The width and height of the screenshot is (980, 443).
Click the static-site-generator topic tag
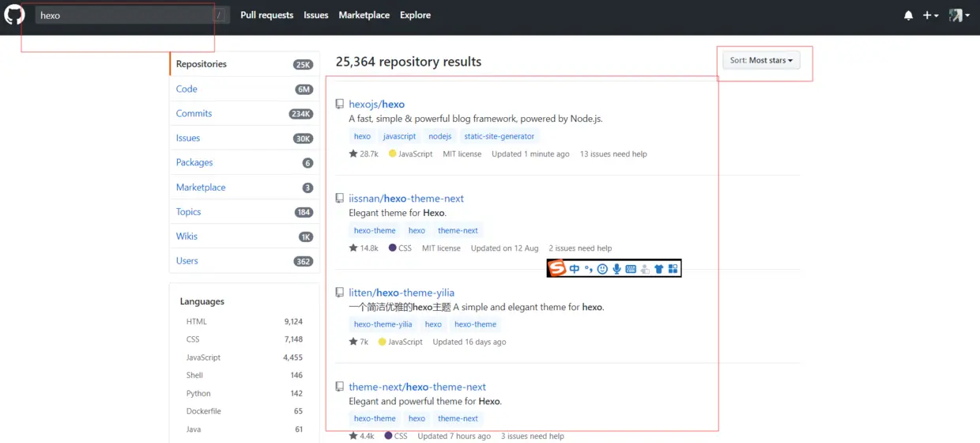499,136
